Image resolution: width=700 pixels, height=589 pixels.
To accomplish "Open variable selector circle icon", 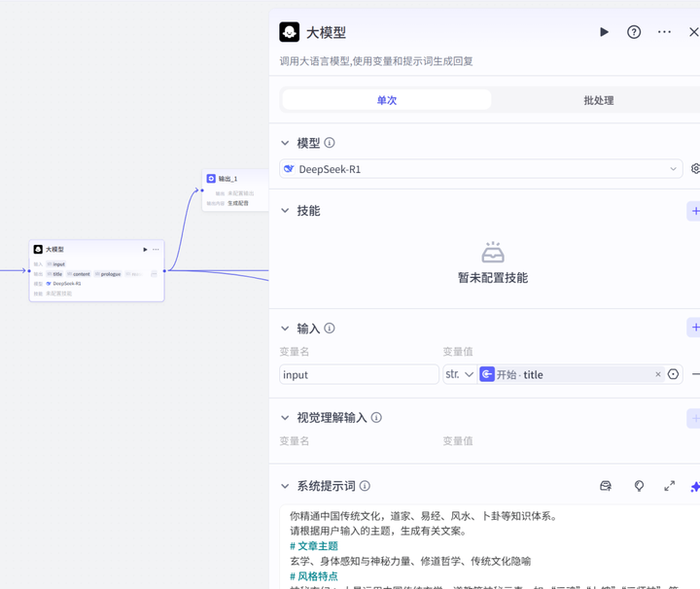I will point(673,374).
